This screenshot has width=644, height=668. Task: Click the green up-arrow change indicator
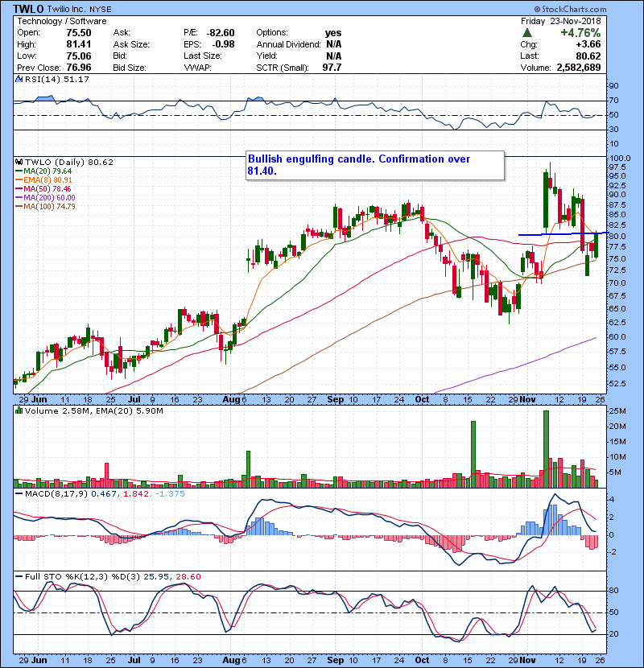click(x=526, y=33)
